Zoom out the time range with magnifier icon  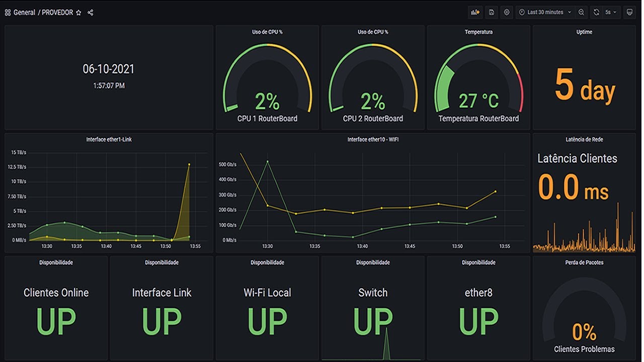coord(581,12)
